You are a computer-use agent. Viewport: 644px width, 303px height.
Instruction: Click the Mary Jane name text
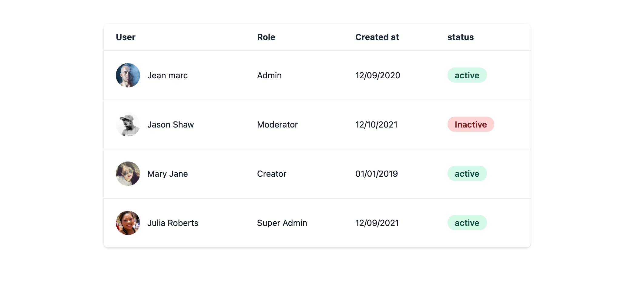tap(167, 174)
